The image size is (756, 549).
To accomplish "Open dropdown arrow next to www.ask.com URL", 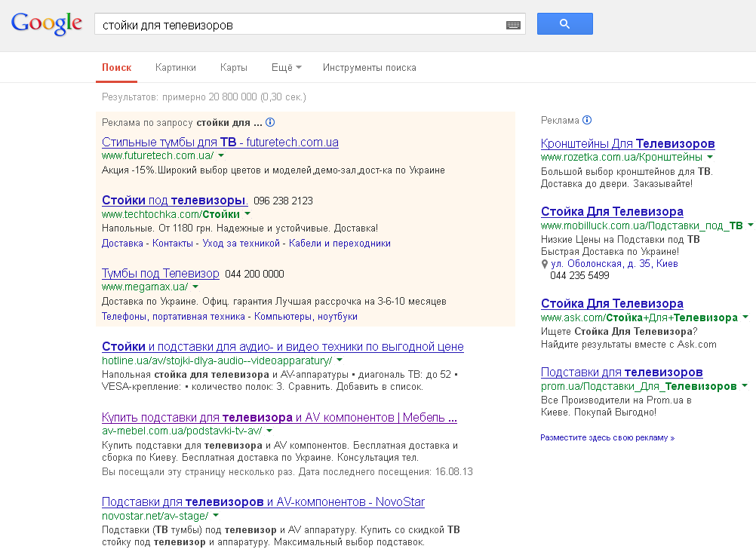I will pyautogui.click(x=745, y=317).
